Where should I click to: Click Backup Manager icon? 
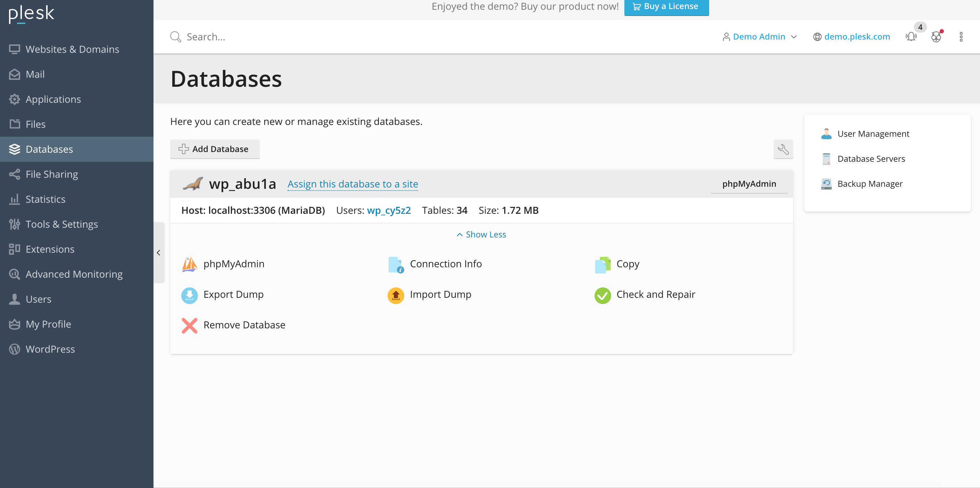826,184
